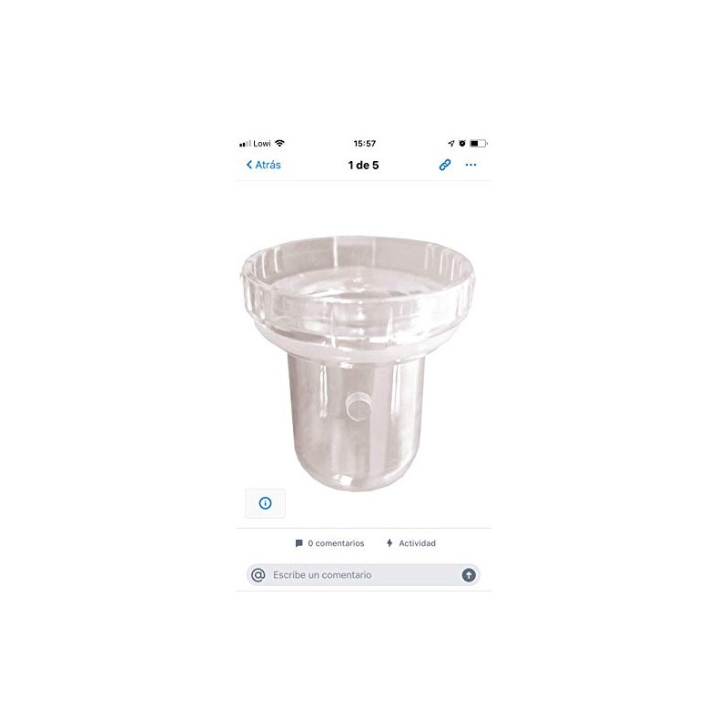Tap the back chevron arrow

coord(249,165)
